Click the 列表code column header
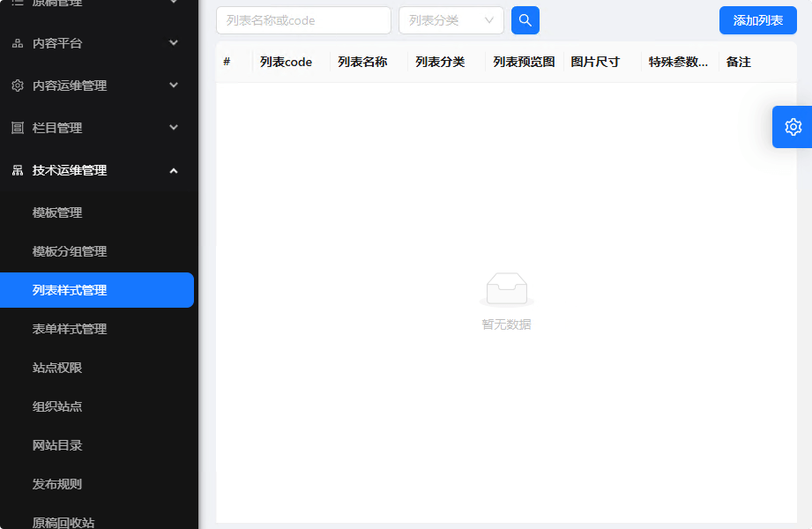This screenshot has height=529, width=812. point(286,62)
